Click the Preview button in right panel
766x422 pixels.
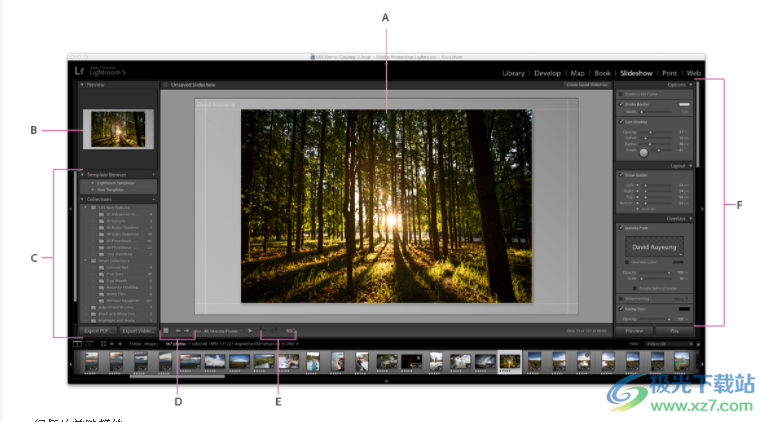[x=635, y=331]
